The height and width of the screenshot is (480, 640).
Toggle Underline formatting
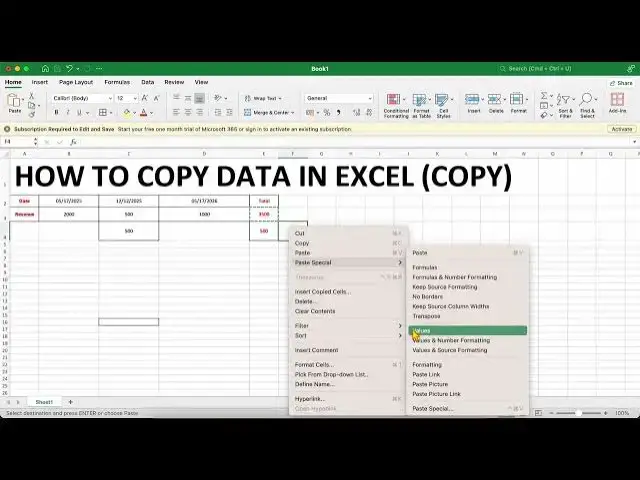point(79,113)
